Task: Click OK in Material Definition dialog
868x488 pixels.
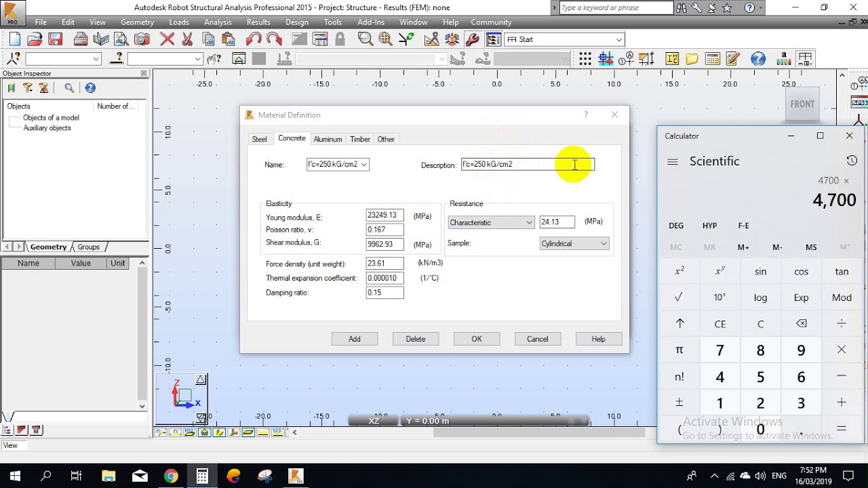Action: 477,339
